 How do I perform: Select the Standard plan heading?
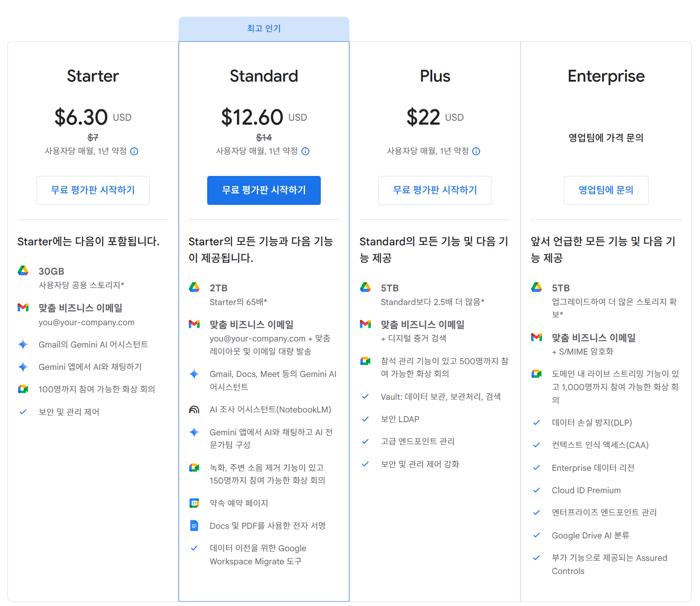[264, 76]
